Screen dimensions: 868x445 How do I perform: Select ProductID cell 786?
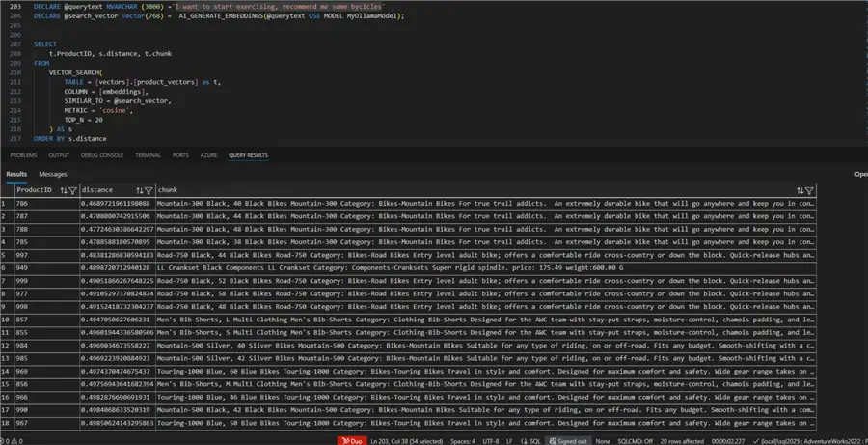tap(47, 203)
